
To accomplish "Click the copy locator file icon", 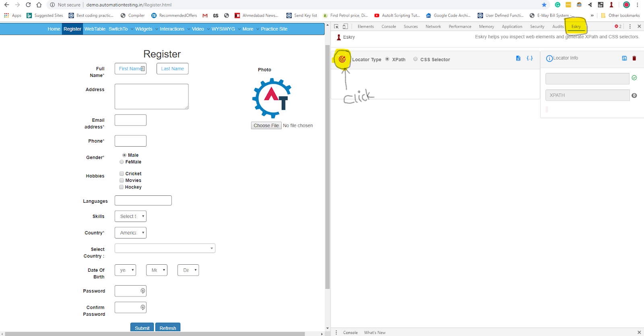I will pos(518,58).
